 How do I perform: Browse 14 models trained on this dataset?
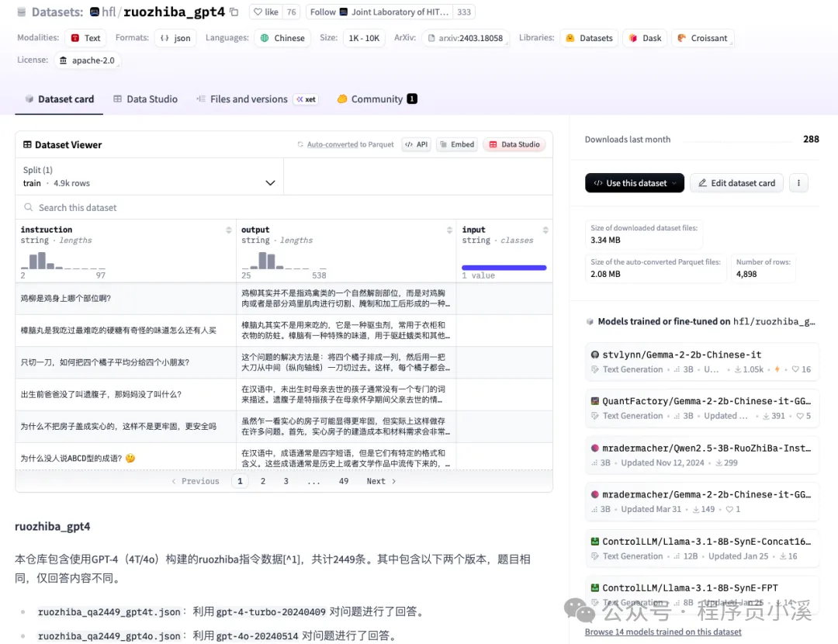663,632
